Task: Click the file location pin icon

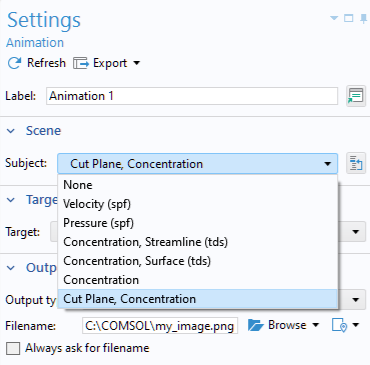Action: click(x=339, y=325)
